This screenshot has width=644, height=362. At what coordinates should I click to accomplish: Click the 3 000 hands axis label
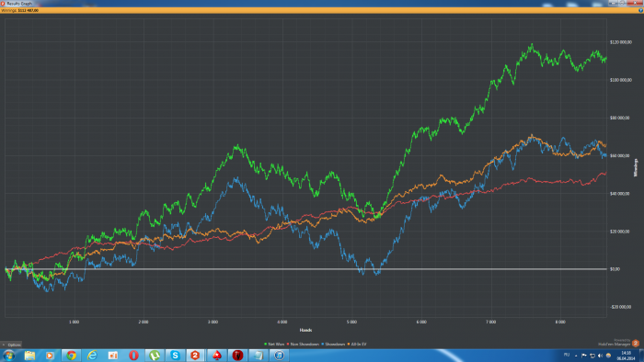click(x=213, y=322)
